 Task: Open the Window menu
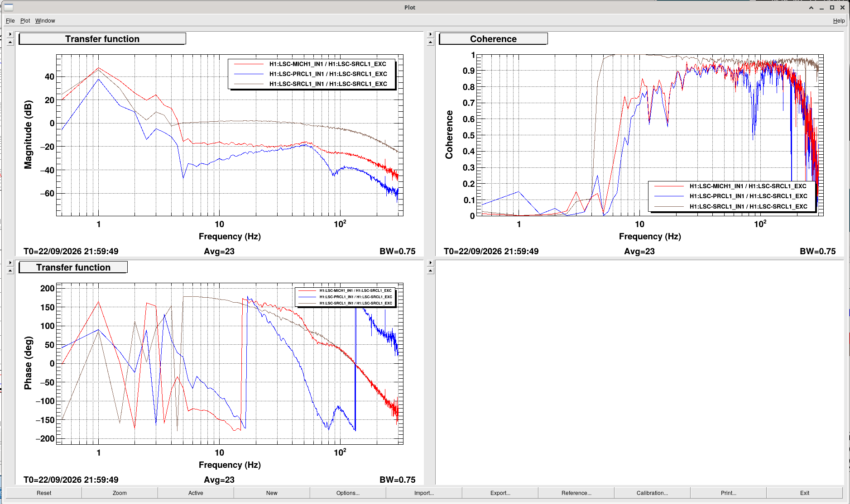[x=45, y=21]
